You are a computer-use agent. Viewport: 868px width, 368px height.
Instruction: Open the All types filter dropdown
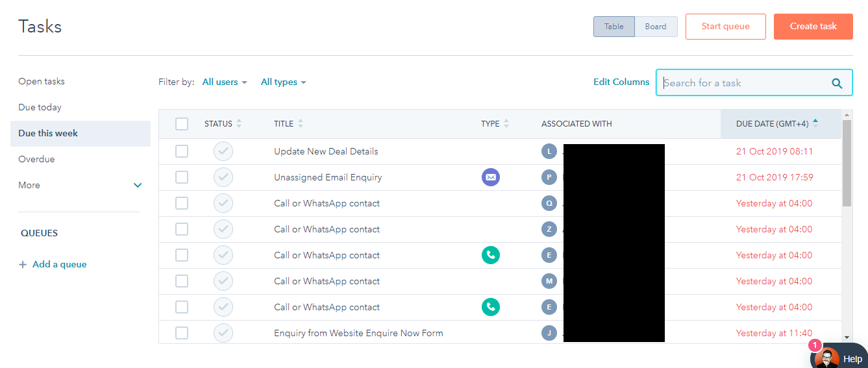click(283, 82)
